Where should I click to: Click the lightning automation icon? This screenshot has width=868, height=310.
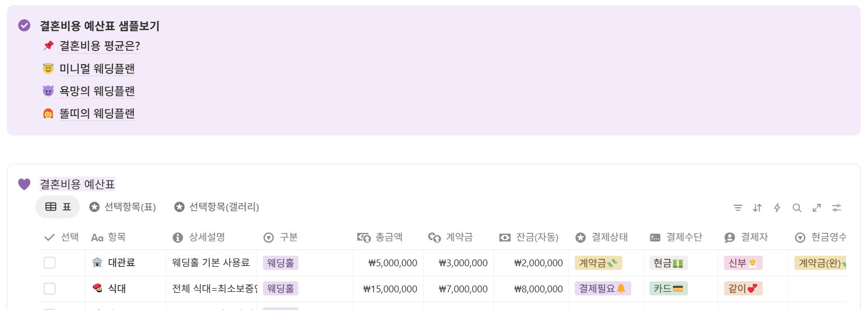pyautogui.click(x=777, y=207)
